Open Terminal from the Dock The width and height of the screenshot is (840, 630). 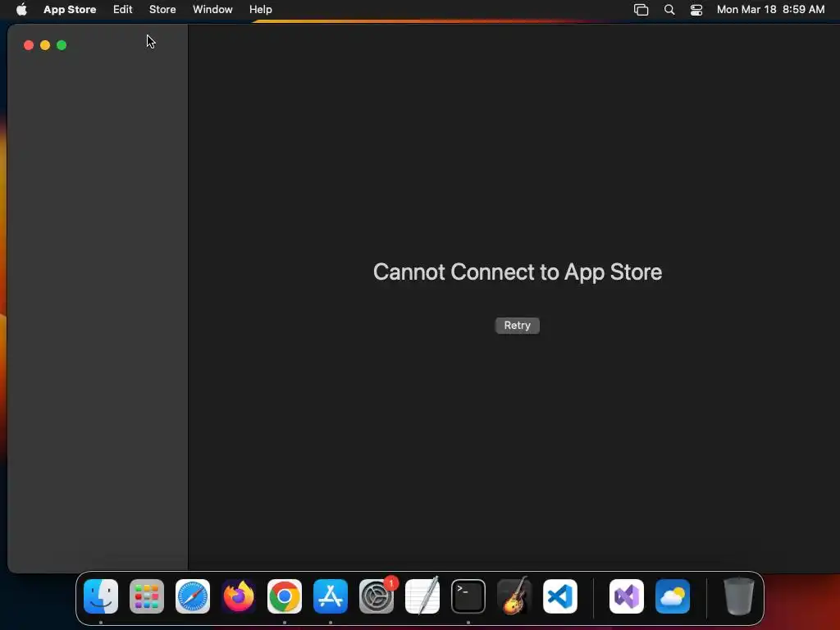click(468, 596)
